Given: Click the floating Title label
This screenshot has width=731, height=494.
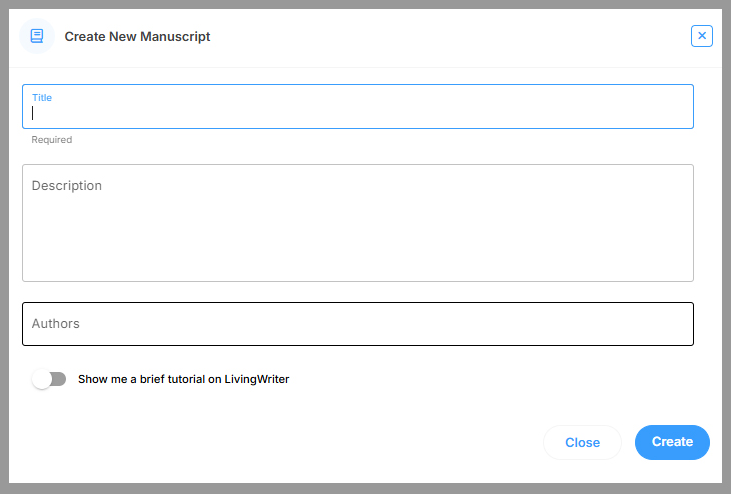Looking at the screenshot, I should (x=42, y=98).
